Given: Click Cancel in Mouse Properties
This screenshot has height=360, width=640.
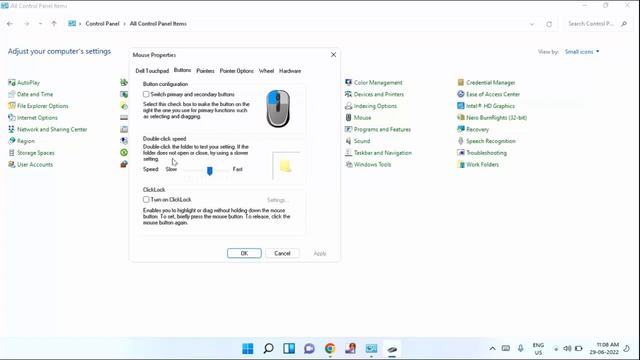Looking at the screenshot, I should click(x=282, y=253).
